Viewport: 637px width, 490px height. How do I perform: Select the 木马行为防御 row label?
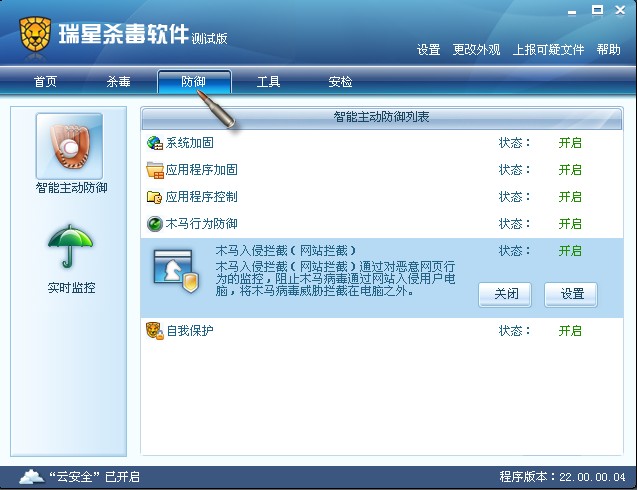tap(202, 224)
